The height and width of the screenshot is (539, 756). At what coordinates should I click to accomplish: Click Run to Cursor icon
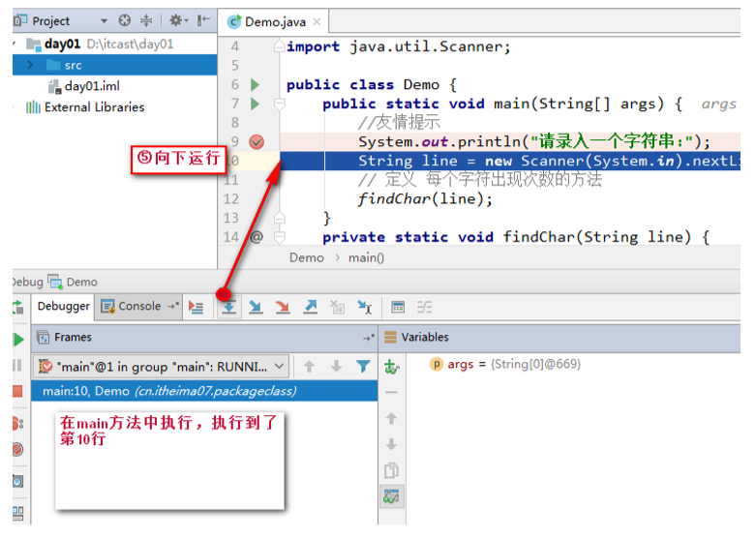click(x=365, y=307)
